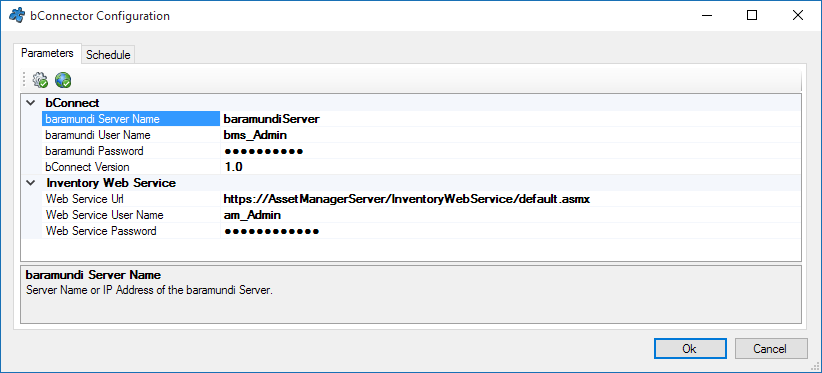Edit the Web Service Url value

pos(511,199)
